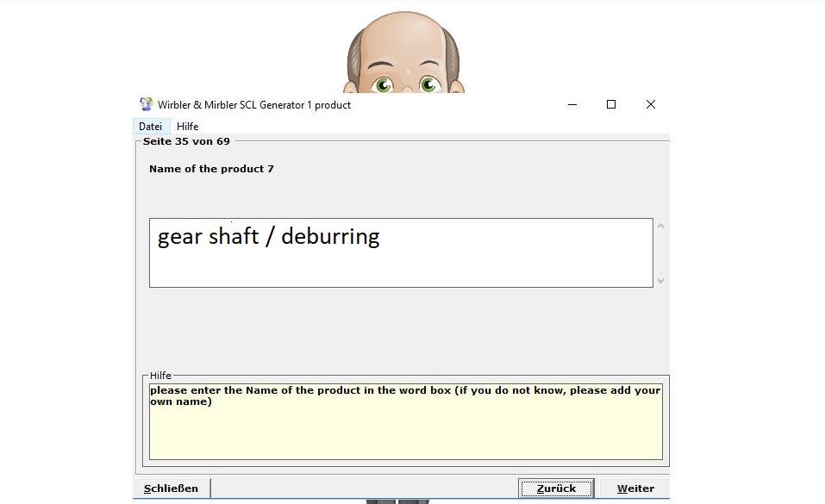
Task: Click the Schließen button
Action: point(172,488)
